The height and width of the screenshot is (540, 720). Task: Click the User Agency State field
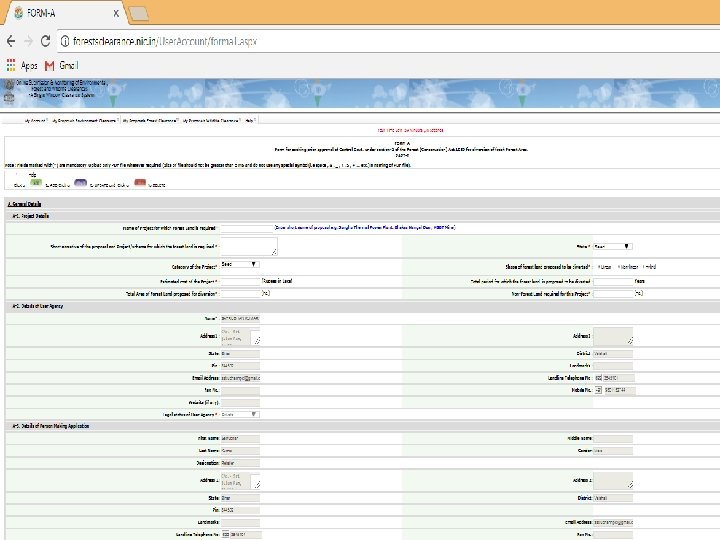coord(240,354)
